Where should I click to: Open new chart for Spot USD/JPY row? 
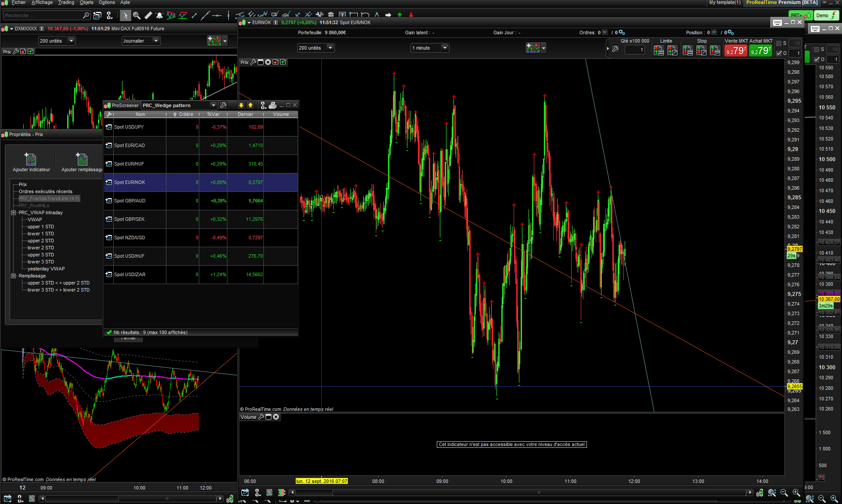click(x=108, y=127)
